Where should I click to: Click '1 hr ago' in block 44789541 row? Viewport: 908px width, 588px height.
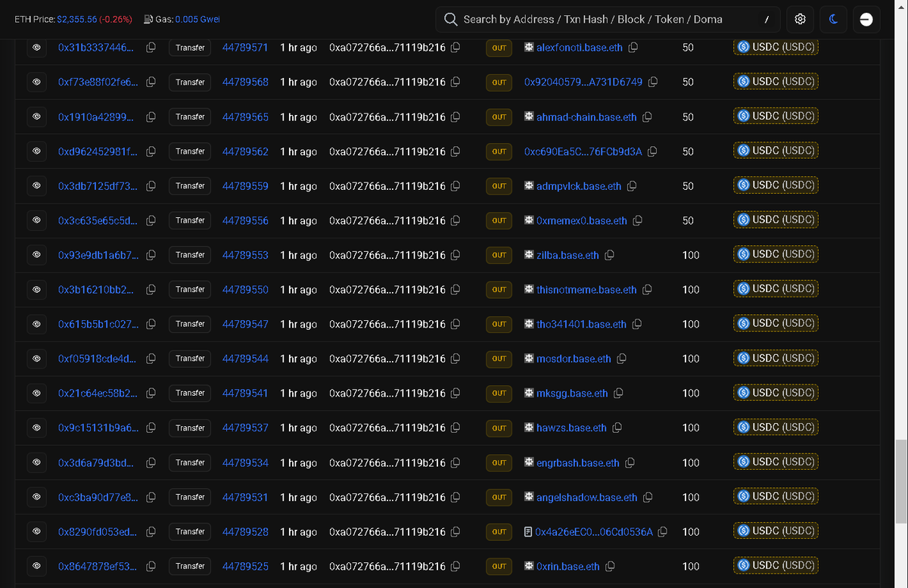point(298,394)
